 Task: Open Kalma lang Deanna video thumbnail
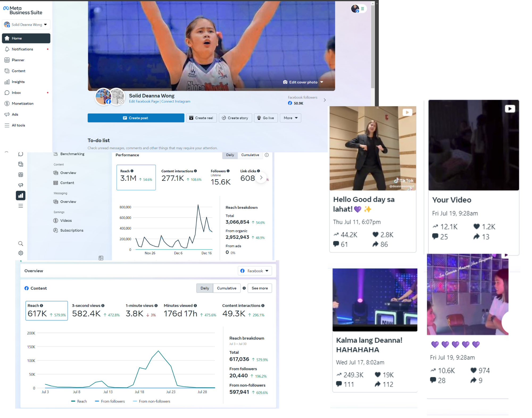pyautogui.click(x=375, y=300)
